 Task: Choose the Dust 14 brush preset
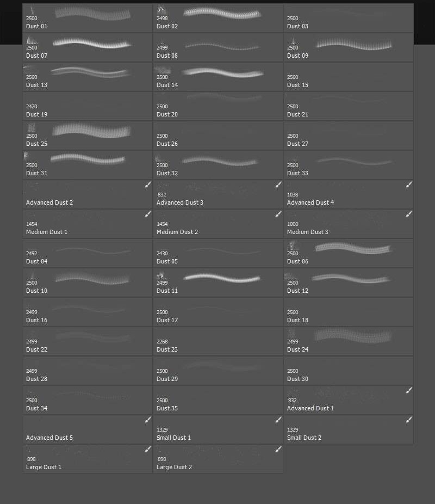coord(218,77)
